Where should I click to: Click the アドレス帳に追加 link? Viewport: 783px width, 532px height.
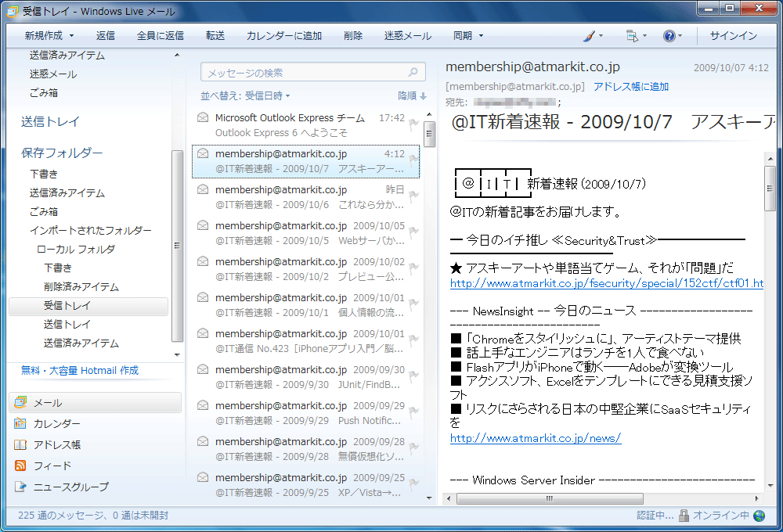coord(630,86)
